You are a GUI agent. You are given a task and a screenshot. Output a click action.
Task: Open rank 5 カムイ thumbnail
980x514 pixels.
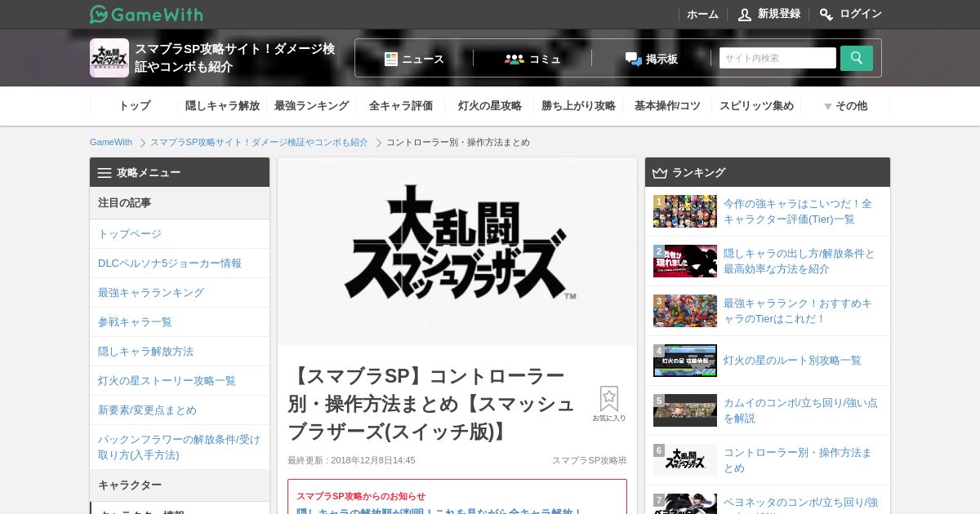(685, 410)
